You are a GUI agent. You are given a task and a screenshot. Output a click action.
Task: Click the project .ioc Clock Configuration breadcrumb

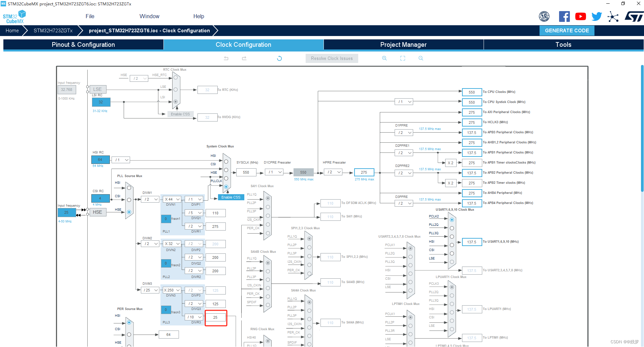[x=149, y=31]
